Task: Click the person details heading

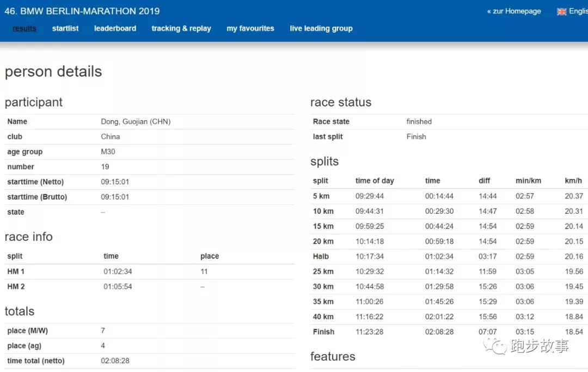Action: [53, 72]
